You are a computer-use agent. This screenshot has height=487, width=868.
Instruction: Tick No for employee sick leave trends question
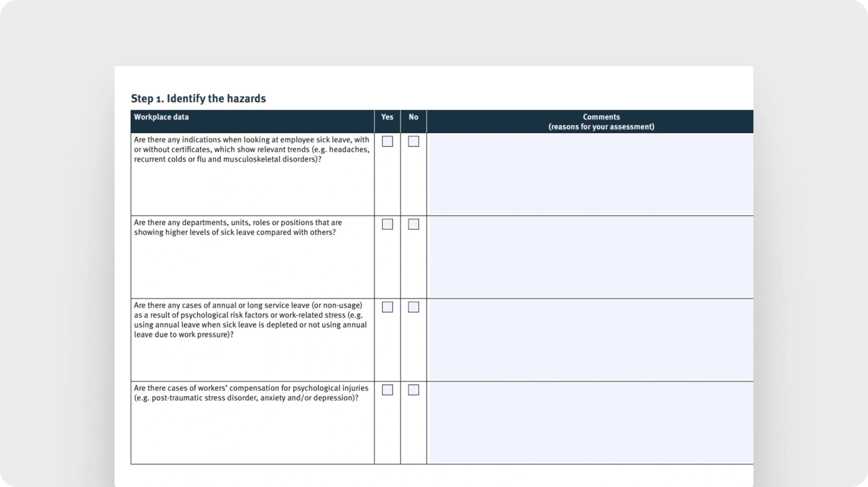tap(414, 141)
